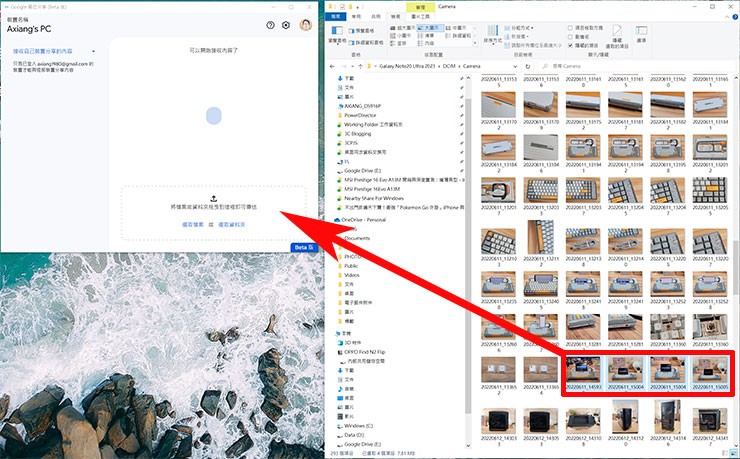
Task: Select the Manage contextual tab
Action: point(420,7)
